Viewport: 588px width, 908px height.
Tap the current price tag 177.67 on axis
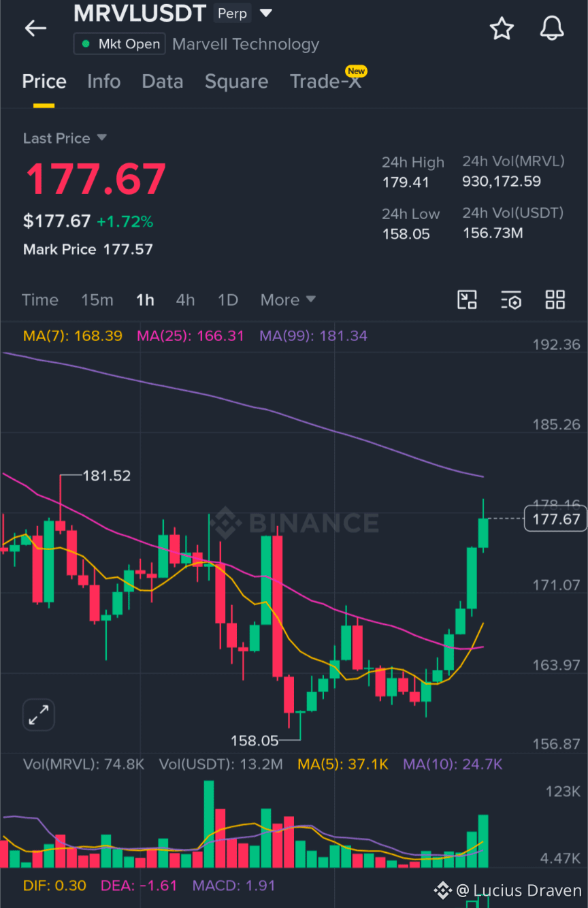(x=556, y=519)
